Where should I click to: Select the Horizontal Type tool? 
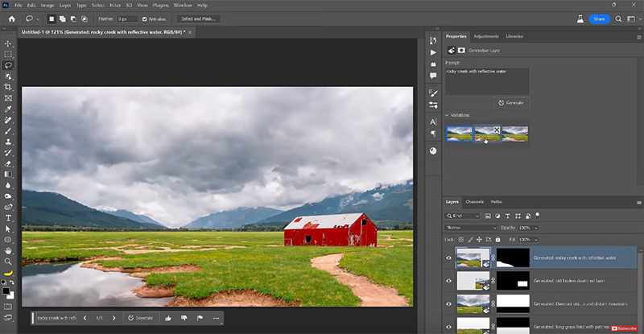tap(8, 218)
